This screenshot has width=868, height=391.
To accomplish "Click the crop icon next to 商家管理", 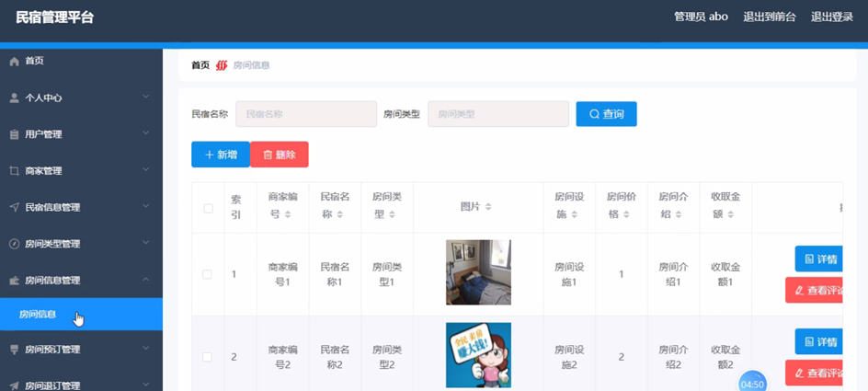I will point(15,171).
